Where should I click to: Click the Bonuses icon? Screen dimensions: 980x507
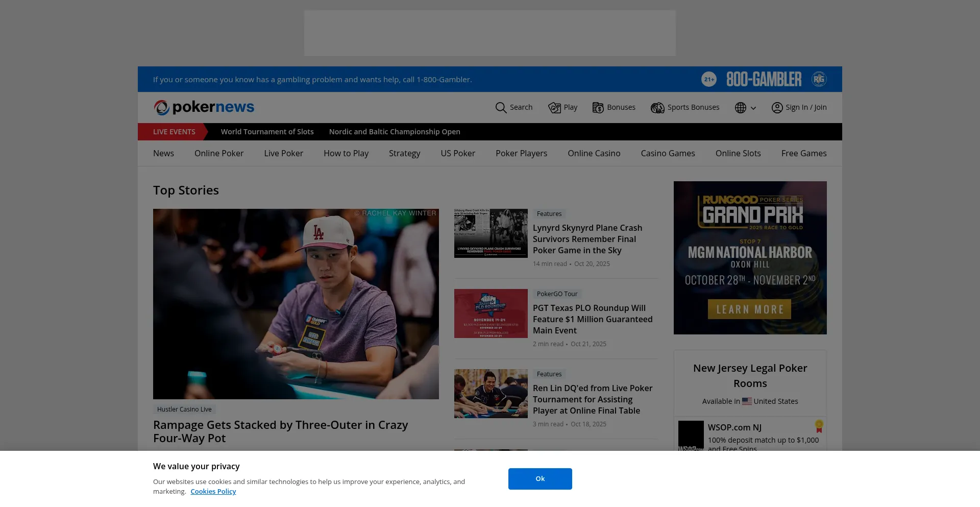[598, 108]
